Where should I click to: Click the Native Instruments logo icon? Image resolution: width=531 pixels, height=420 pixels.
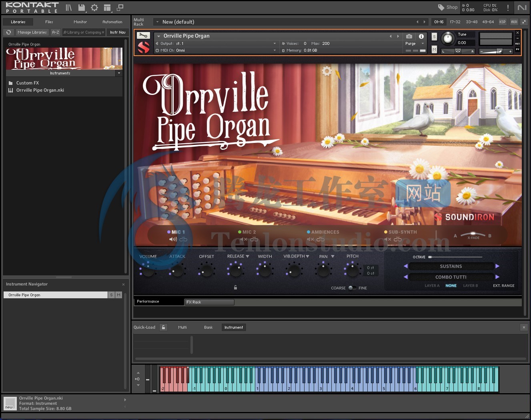(522, 8)
